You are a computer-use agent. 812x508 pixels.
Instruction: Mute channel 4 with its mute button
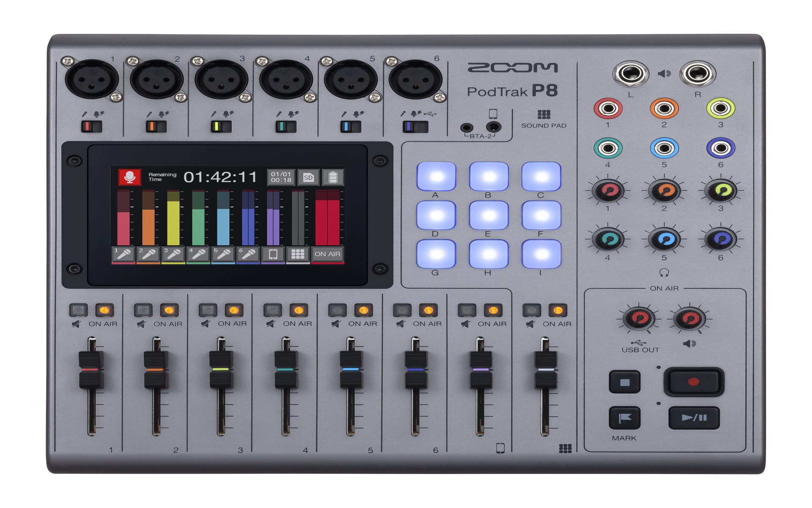point(272,310)
